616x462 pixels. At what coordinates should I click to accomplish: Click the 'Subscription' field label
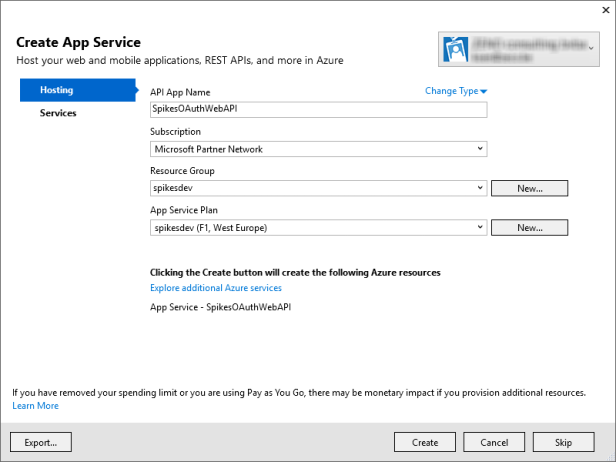(175, 132)
